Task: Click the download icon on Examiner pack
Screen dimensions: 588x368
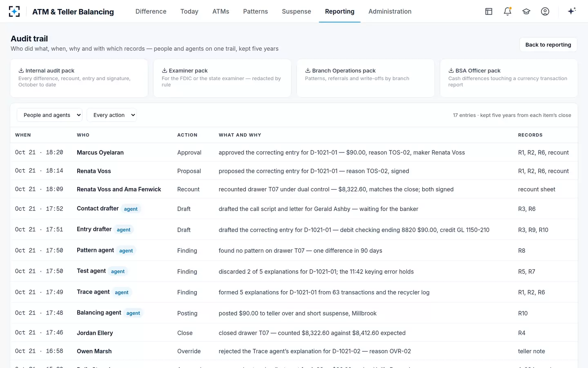Action: pyautogui.click(x=165, y=70)
